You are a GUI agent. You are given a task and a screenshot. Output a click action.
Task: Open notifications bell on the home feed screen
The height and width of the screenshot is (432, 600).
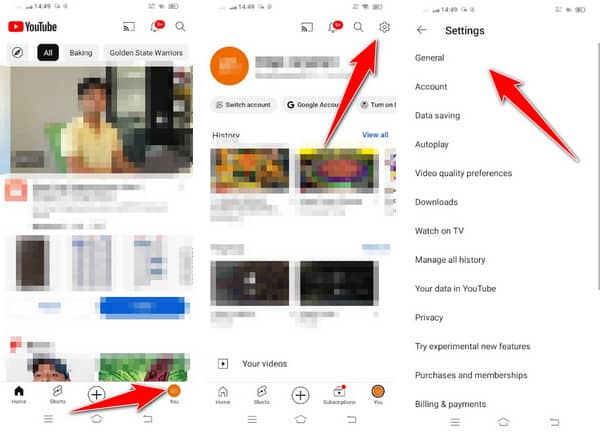pyautogui.click(x=156, y=26)
